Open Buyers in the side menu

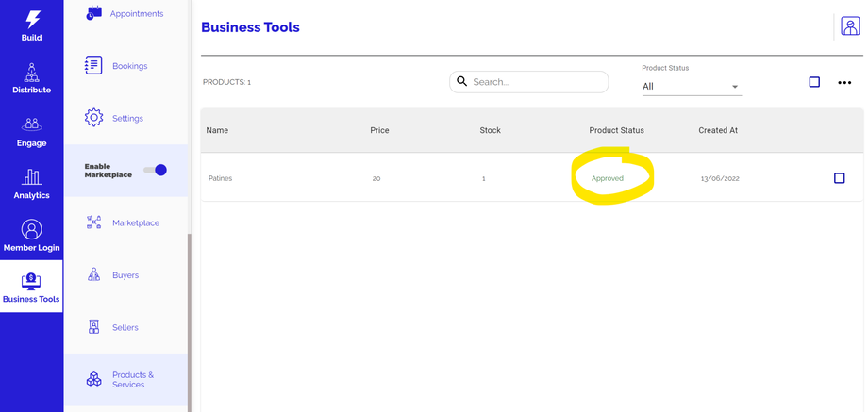125,275
